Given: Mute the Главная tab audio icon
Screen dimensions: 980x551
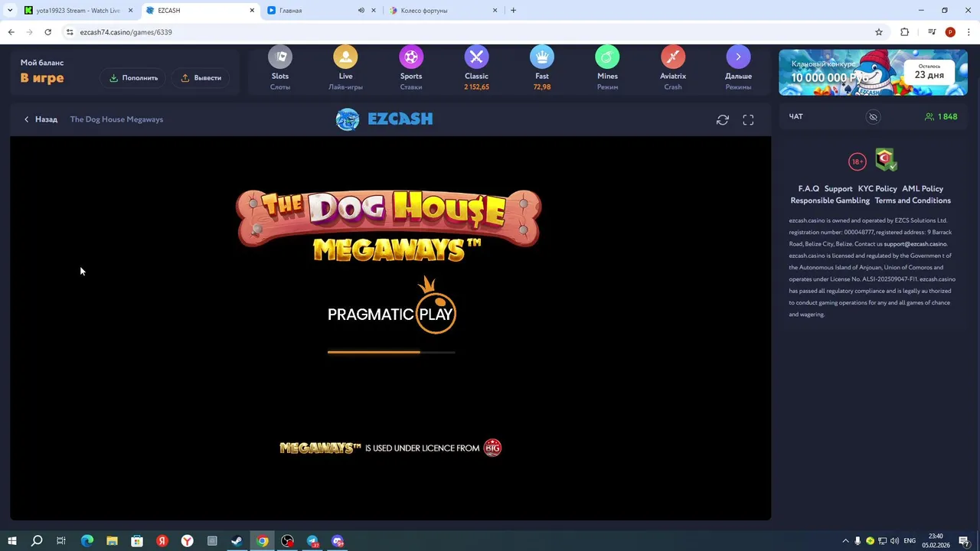Looking at the screenshot, I should coord(361,11).
